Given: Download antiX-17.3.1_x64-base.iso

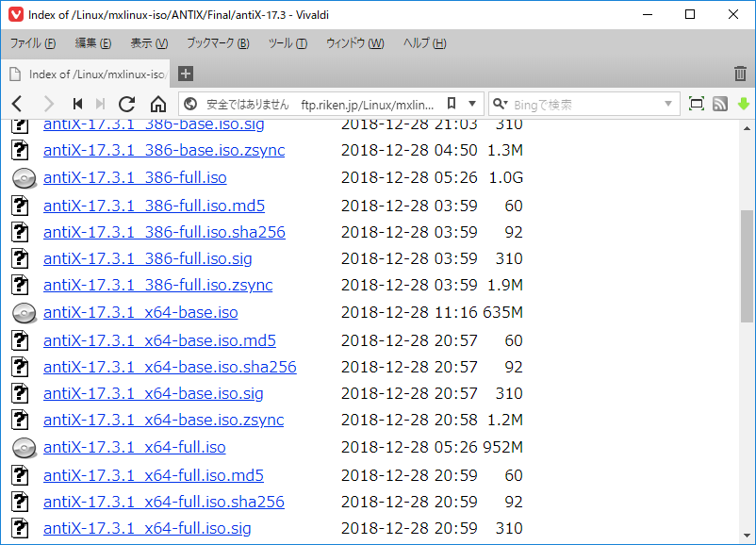Looking at the screenshot, I should click(x=140, y=312).
